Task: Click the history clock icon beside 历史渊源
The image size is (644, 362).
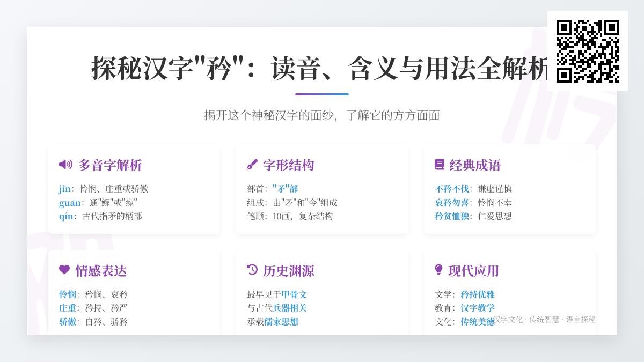Action: click(252, 270)
